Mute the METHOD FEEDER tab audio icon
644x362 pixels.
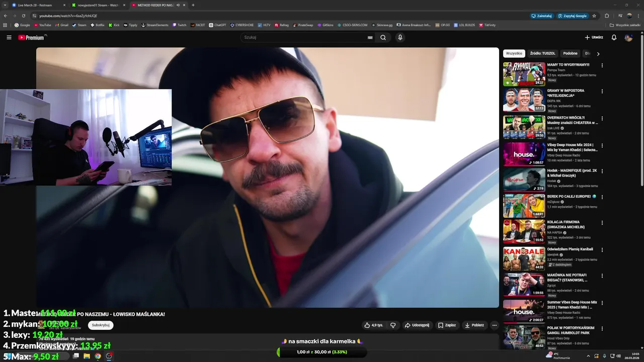(x=178, y=5)
